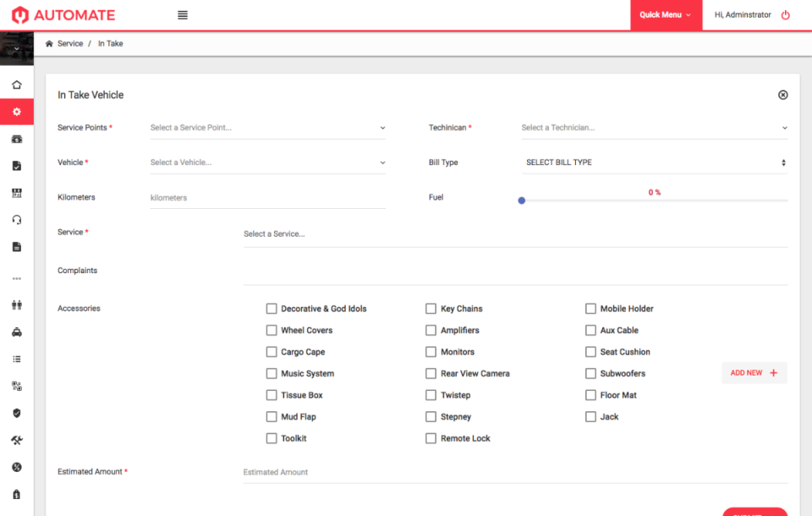Check the Music System accessory
812x516 pixels.
272,373
